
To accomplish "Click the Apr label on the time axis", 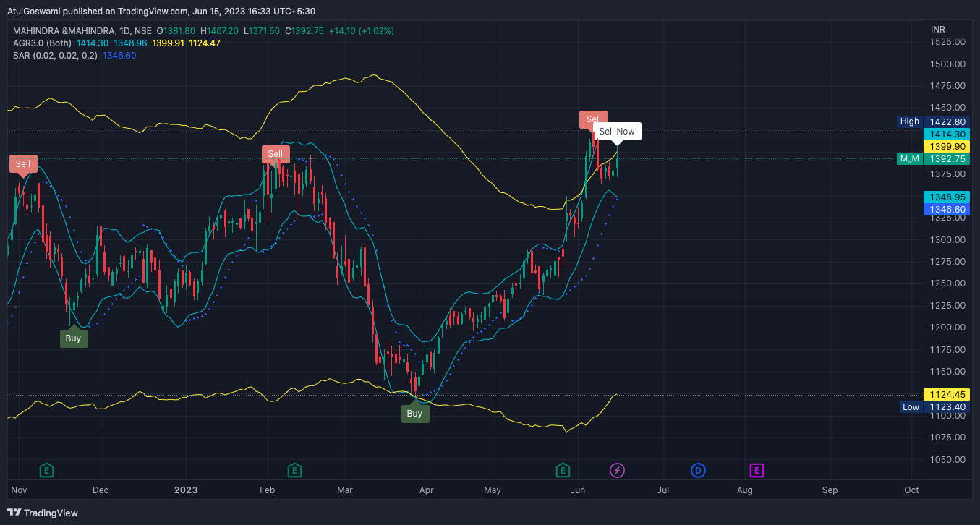I will (426, 490).
